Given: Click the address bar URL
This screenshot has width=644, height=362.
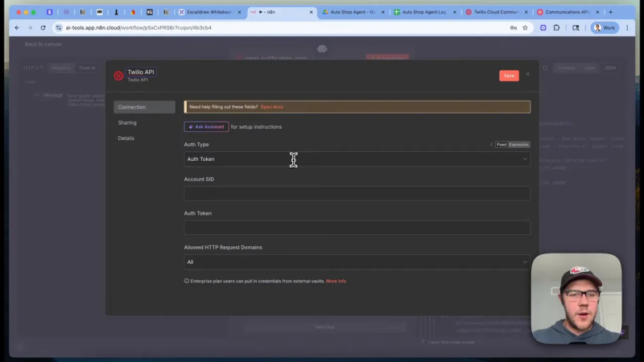Looking at the screenshot, I should click(138, 28).
